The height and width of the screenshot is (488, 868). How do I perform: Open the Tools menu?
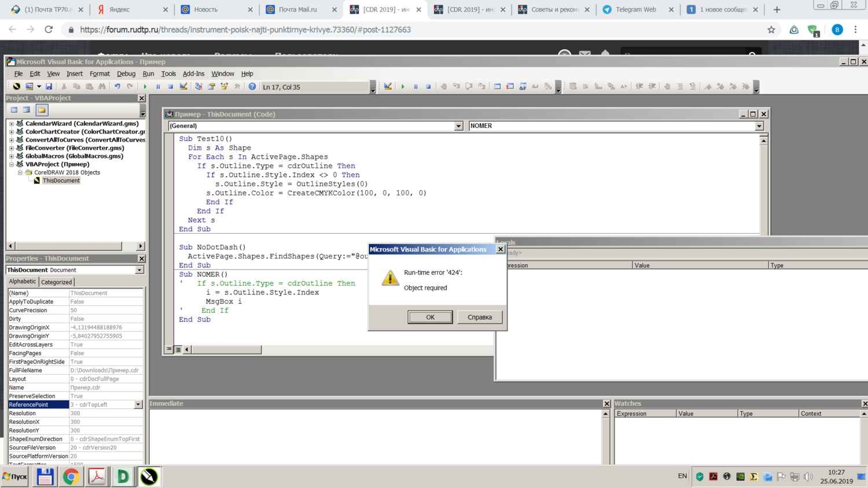168,74
